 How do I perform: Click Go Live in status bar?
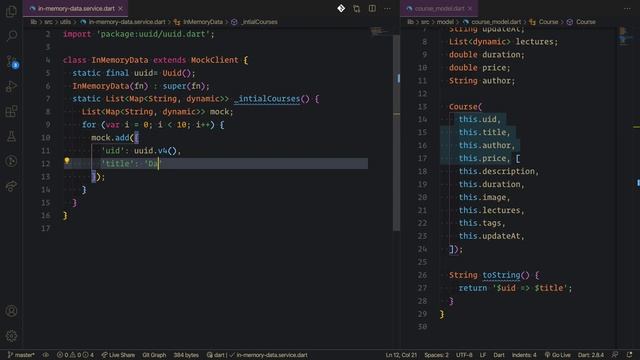point(558,355)
